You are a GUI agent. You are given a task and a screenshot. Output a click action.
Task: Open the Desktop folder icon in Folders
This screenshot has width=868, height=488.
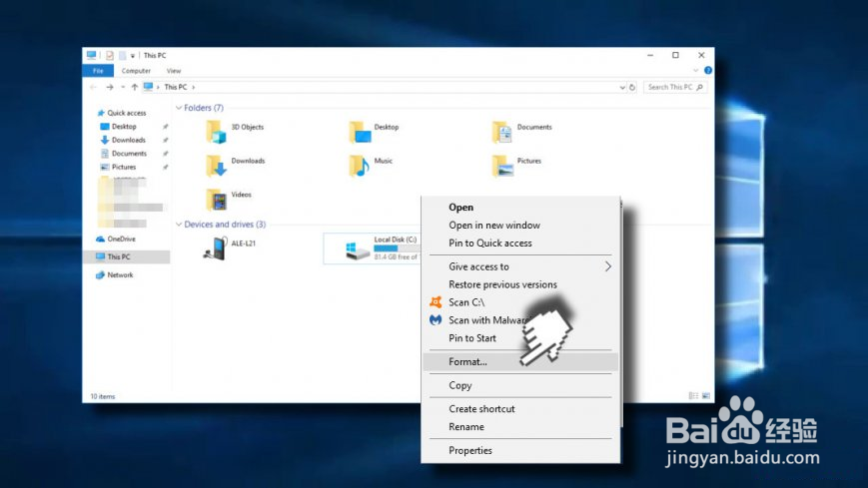click(360, 132)
